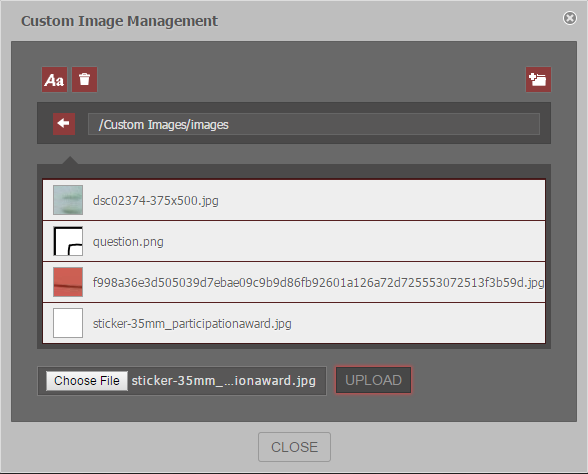Select the question.png thumbnail

coord(68,241)
